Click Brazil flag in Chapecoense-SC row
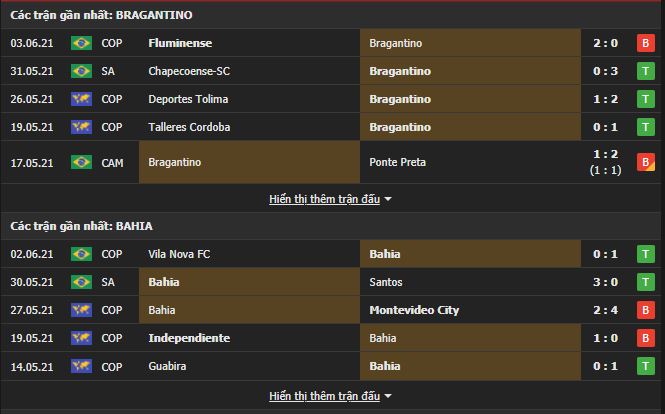This screenshot has width=665, height=414. point(81,71)
